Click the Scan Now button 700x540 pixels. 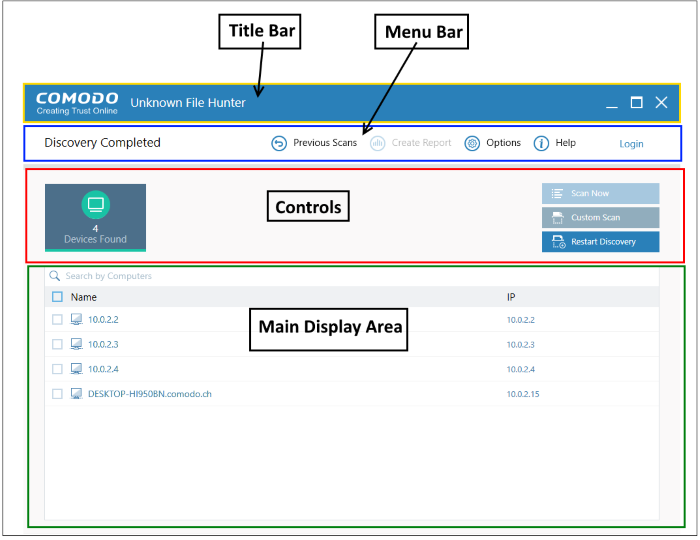tap(600, 193)
